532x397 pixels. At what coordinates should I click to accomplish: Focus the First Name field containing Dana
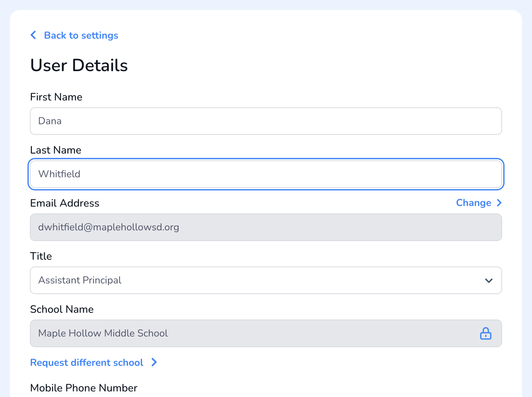coord(266,121)
